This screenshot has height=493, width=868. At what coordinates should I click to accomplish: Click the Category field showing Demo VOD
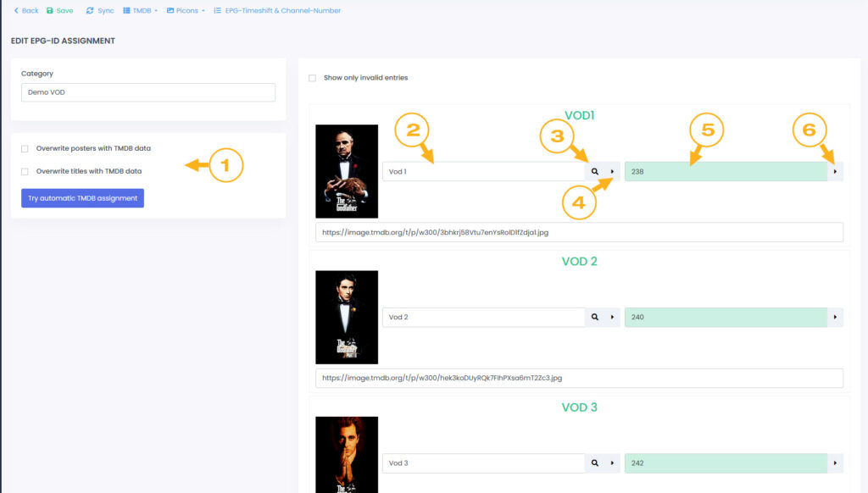[x=148, y=92]
